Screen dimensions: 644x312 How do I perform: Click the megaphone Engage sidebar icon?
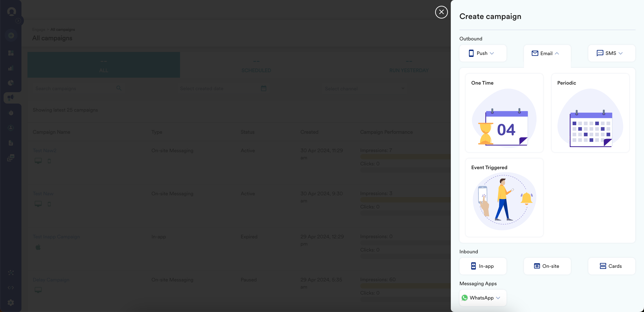coord(11,97)
